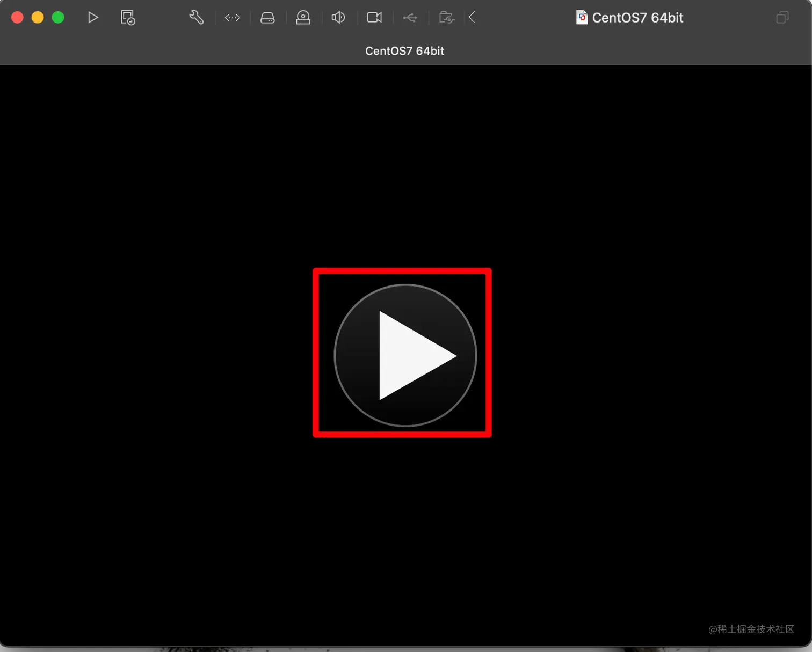Enter Unity/single window view icon at right
The image size is (812, 652).
click(782, 18)
